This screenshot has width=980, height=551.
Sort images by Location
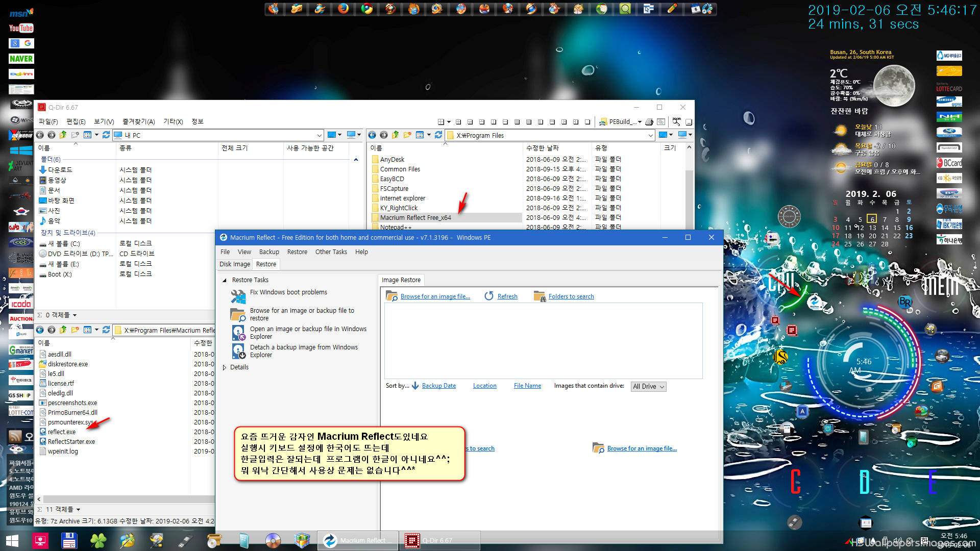484,386
